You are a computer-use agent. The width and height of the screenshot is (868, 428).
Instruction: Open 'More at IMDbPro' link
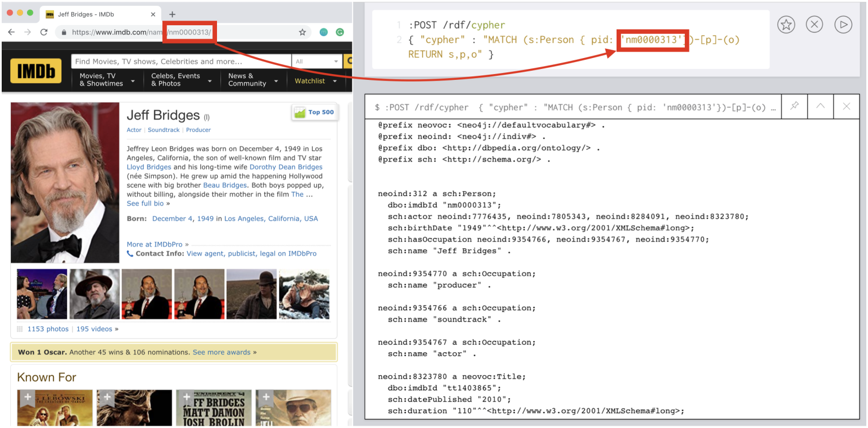[154, 245]
